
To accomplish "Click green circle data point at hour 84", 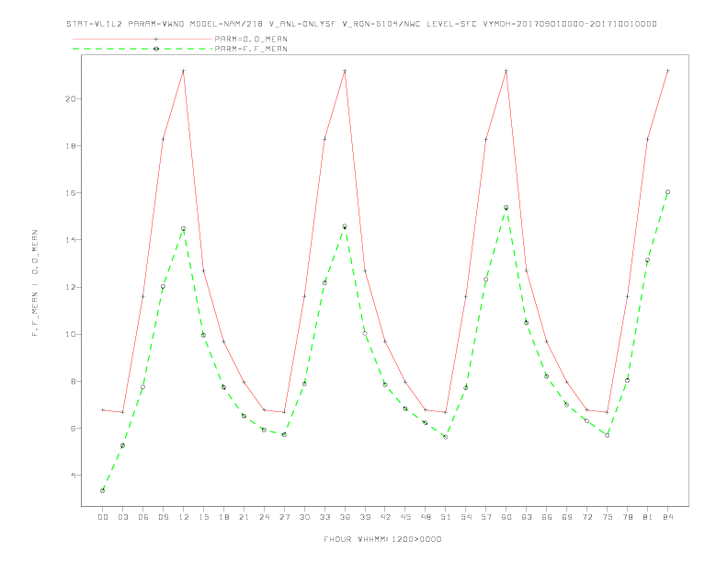I will (x=667, y=192).
